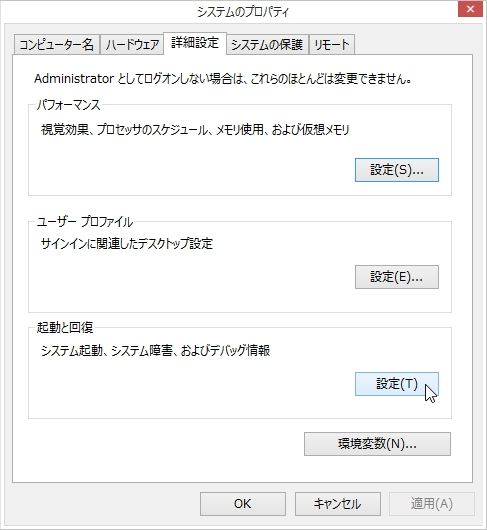
Task: Go to the システムの保護 tab
Action: [267, 44]
